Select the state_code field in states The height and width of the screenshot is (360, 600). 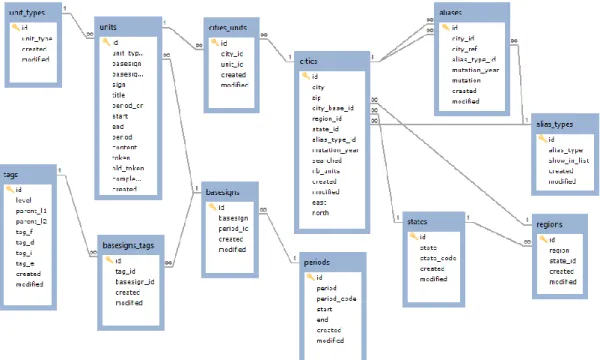coord(438,258)
